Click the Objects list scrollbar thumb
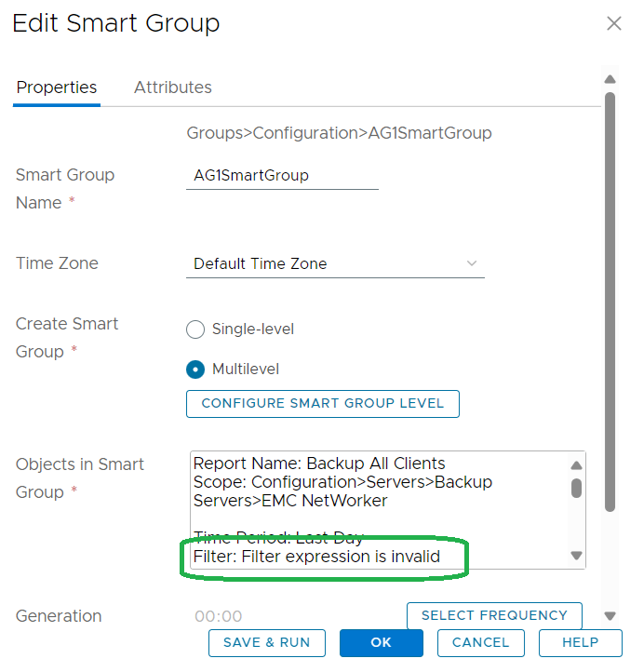630x672 pixels. pos(576,488)
